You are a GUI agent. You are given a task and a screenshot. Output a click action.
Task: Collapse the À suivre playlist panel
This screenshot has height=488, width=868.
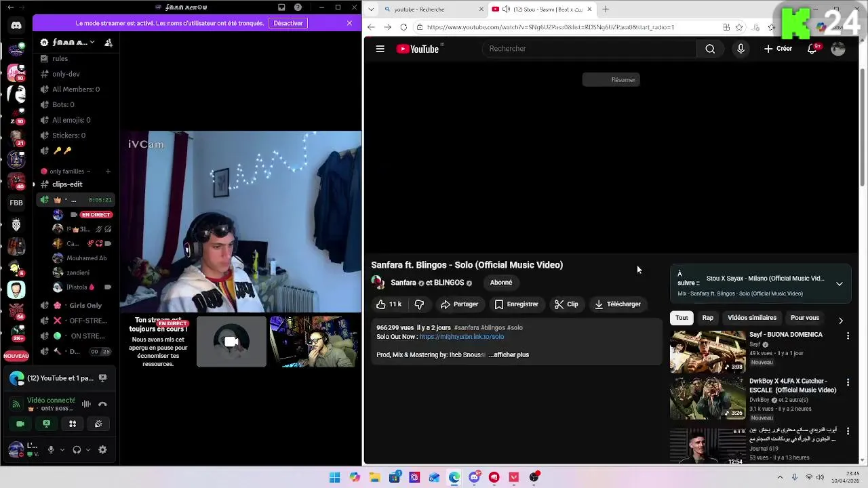(840, 284)
